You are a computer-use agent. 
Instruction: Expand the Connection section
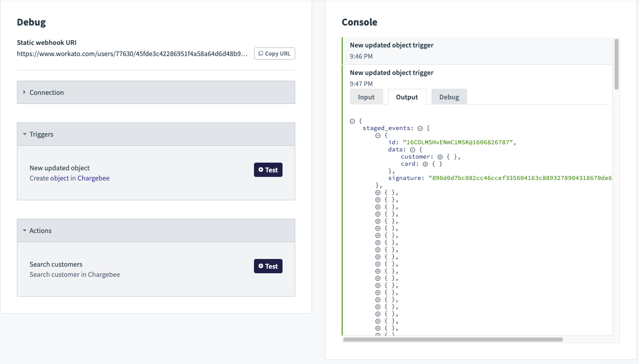pyautogui.click(x=46, y=92)
